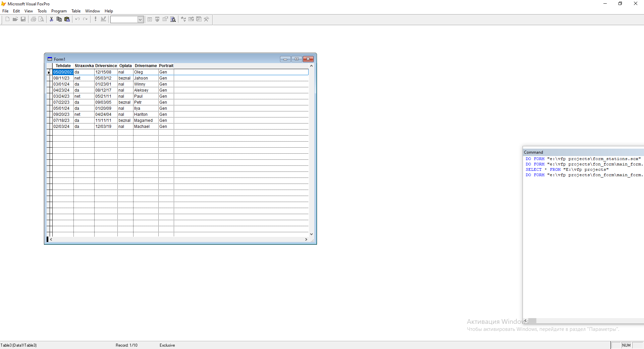Image resolution: width=644 pixels, height=349 pixels.
Task: Click the Open file toolbar icon
Action: 15,19
